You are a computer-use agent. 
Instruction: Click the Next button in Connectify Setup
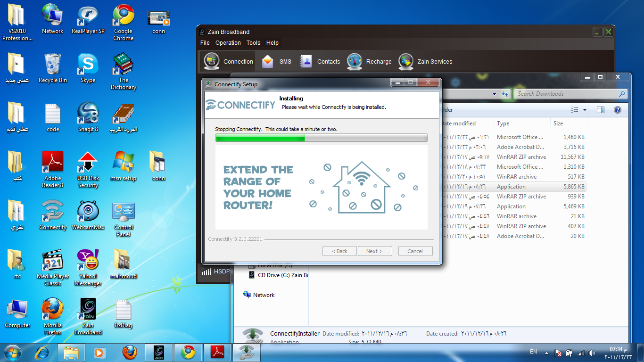[375, 251]
